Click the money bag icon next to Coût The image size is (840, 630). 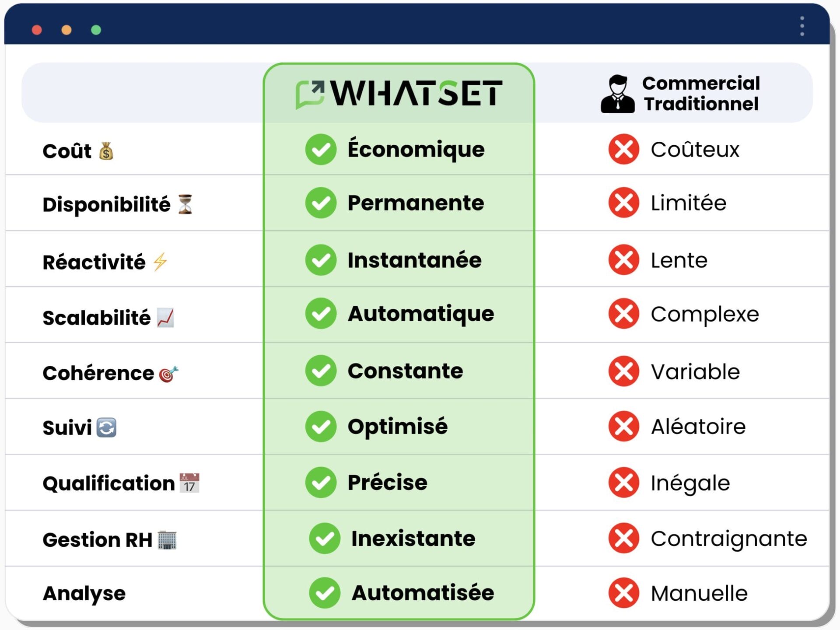tap(106, 151)
